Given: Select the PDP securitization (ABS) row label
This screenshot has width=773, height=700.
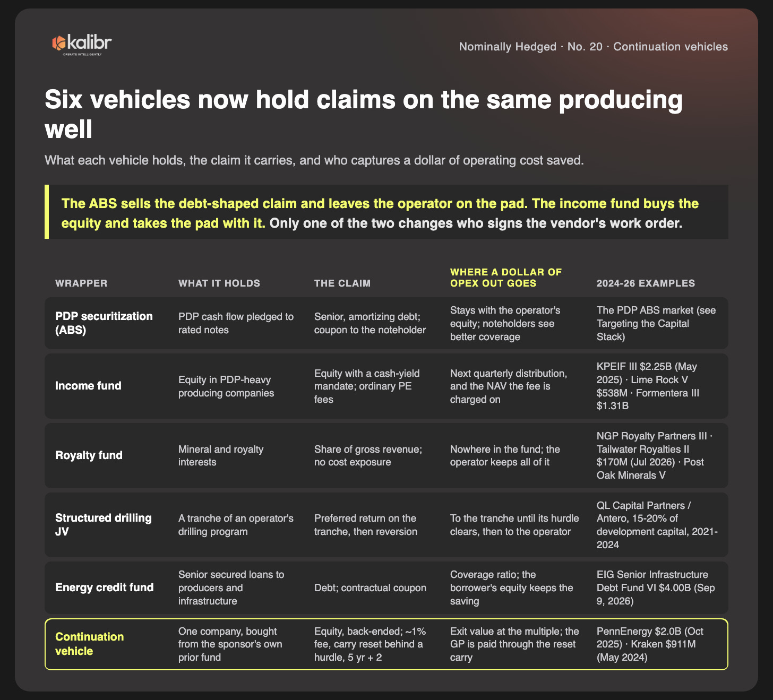Looking at the screenshot, I should (104, 323).
